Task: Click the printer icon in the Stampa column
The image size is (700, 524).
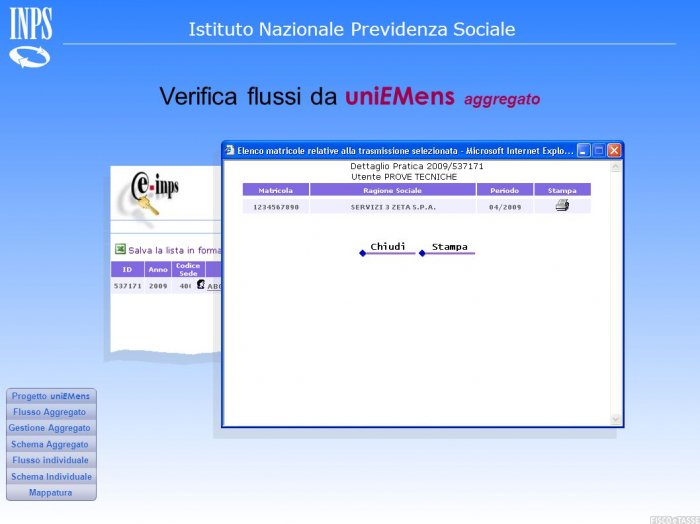Action: coord(562,206)
